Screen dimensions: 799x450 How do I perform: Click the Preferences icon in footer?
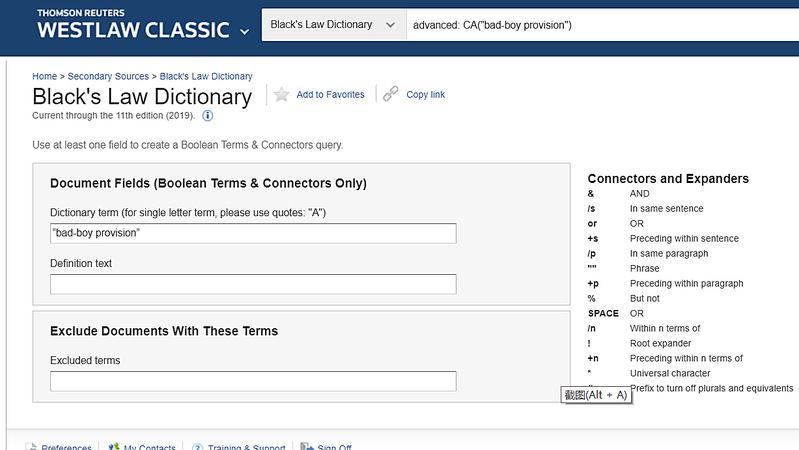[31, 447]
